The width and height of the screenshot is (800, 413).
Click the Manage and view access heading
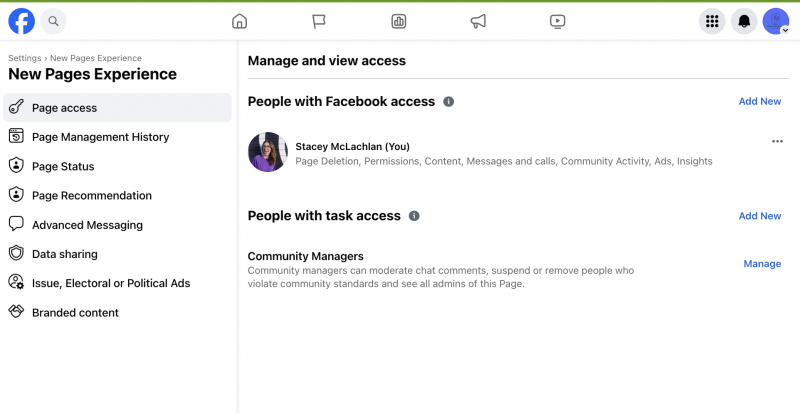(x=327, y=61)
